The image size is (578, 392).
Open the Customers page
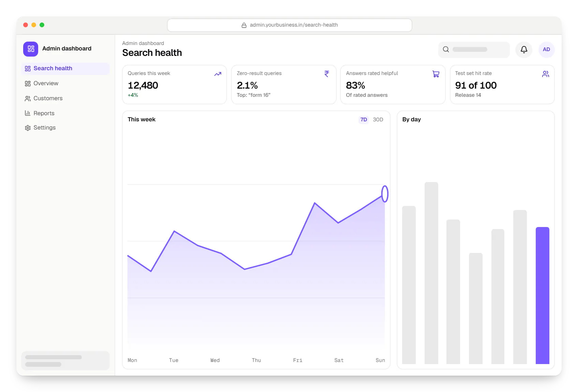(65, 99)
